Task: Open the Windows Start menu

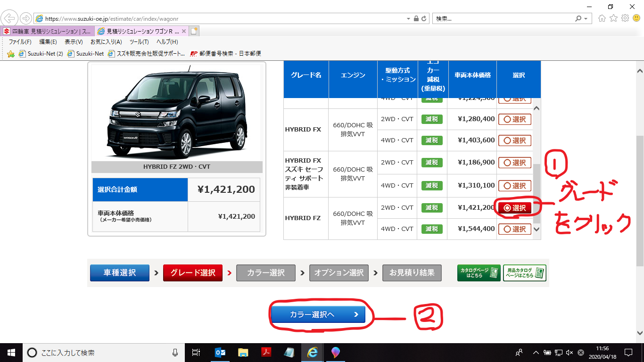Action: pos(11,353)
